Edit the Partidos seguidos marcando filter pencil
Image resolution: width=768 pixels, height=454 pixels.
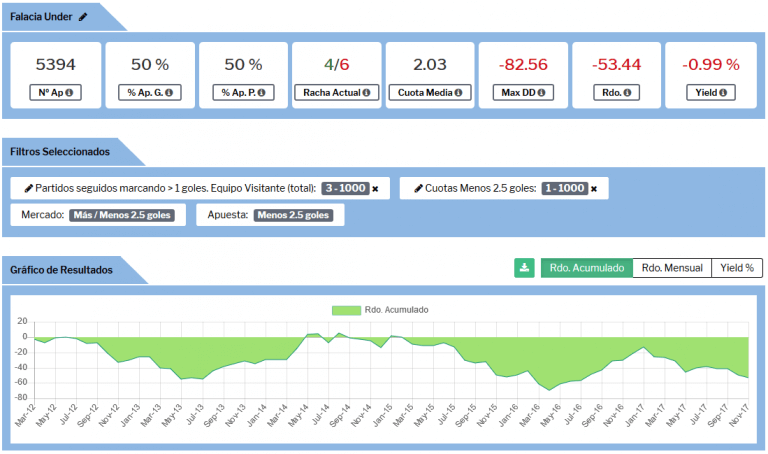pyautogui.click(x=28, y=188)
